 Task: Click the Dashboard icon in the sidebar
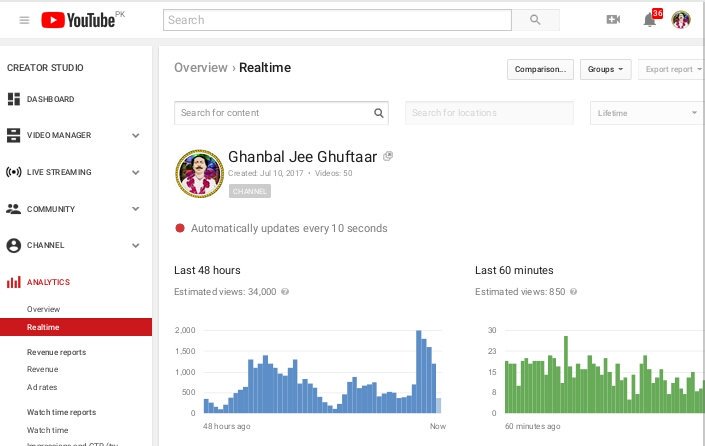click(14, 99)
